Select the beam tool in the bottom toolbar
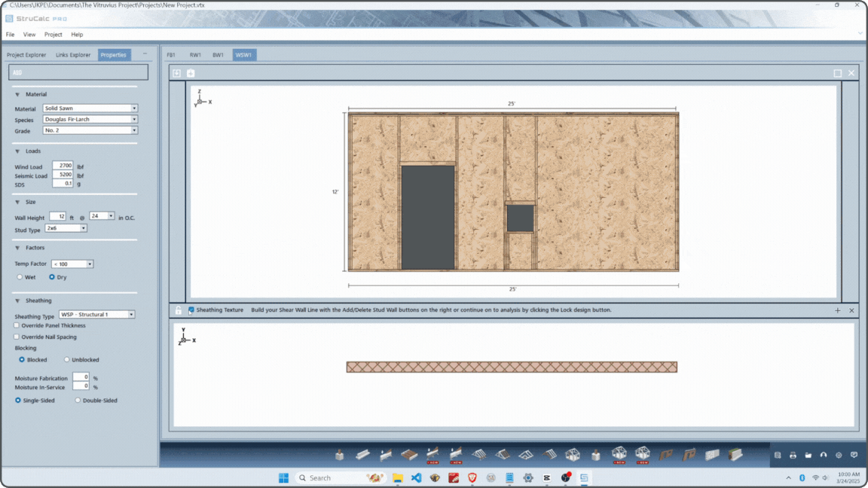The height and width of the screenshot is (488, 868). pos(362,455)
